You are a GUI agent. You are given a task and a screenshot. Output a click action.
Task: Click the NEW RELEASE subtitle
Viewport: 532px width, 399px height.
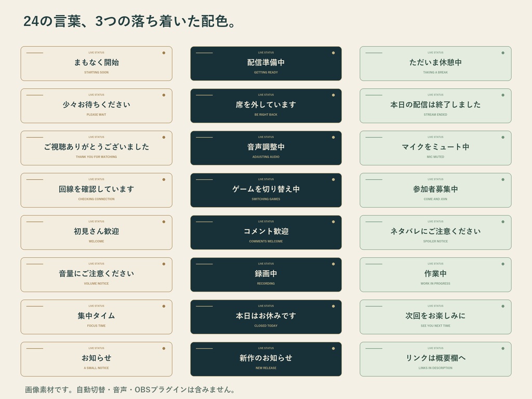pos(266,368)
